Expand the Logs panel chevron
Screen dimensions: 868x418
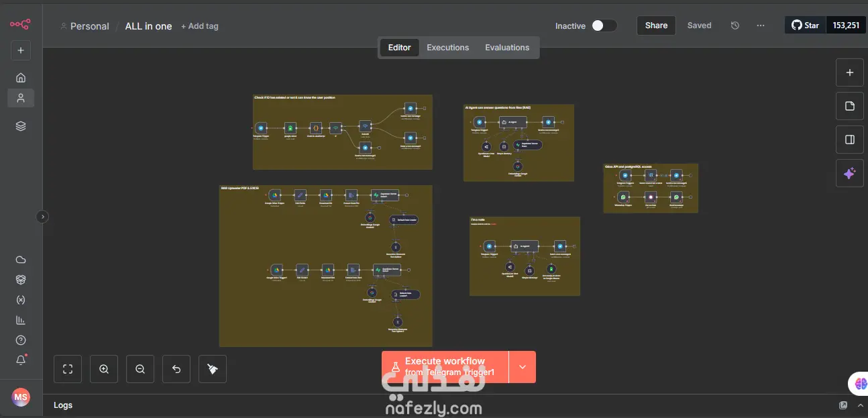coord(861,405)
